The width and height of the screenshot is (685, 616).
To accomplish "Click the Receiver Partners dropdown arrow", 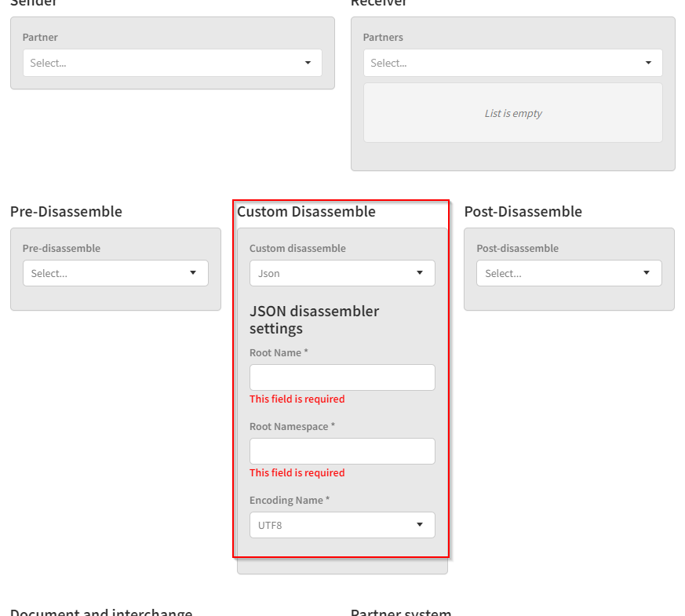I will (648, 63).
